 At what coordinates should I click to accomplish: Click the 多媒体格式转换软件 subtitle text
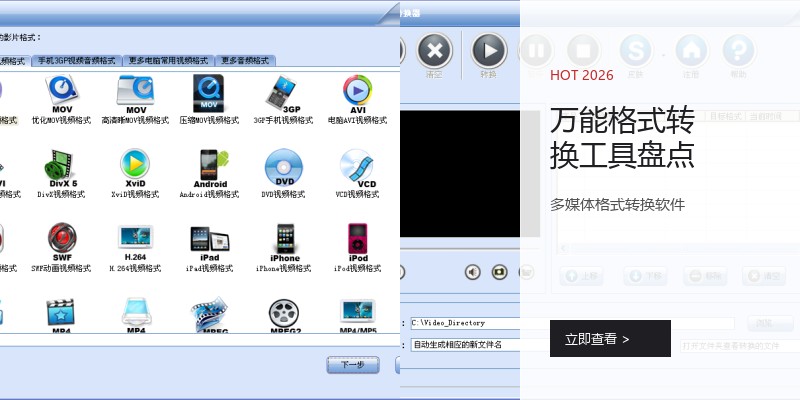(x=617, y=205)
